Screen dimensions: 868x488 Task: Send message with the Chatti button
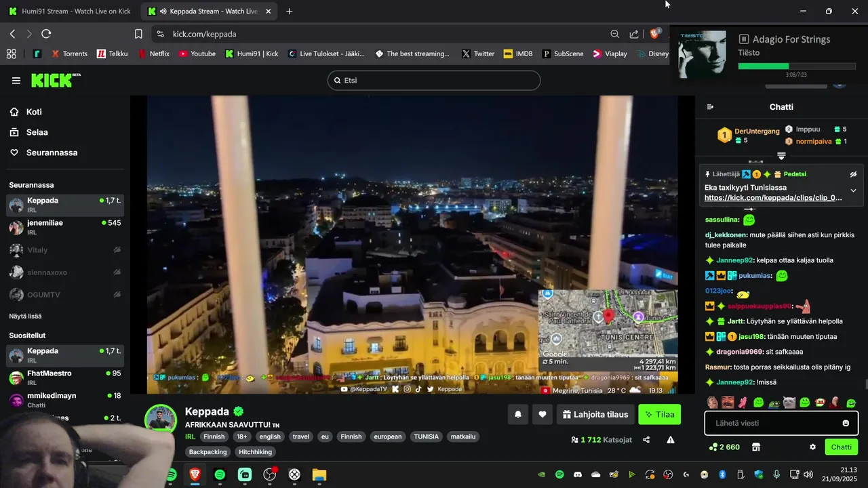coord(841,447)
